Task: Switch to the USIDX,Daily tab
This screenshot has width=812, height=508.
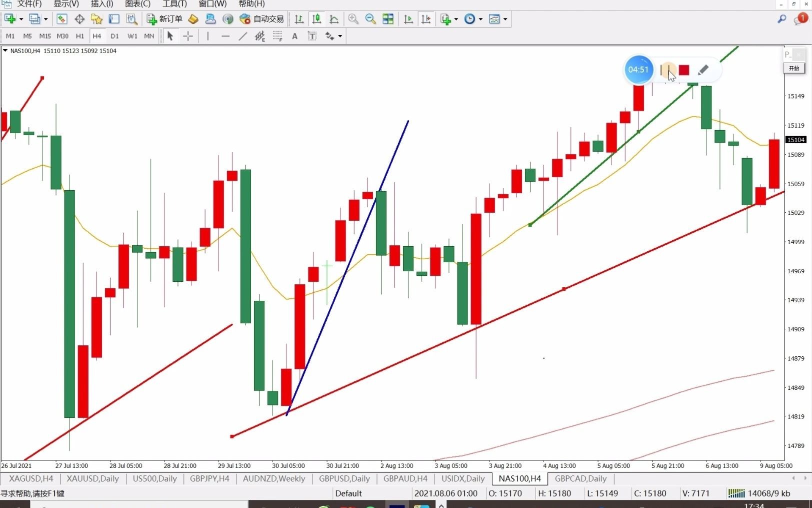Action: click(x=463, y=478)
